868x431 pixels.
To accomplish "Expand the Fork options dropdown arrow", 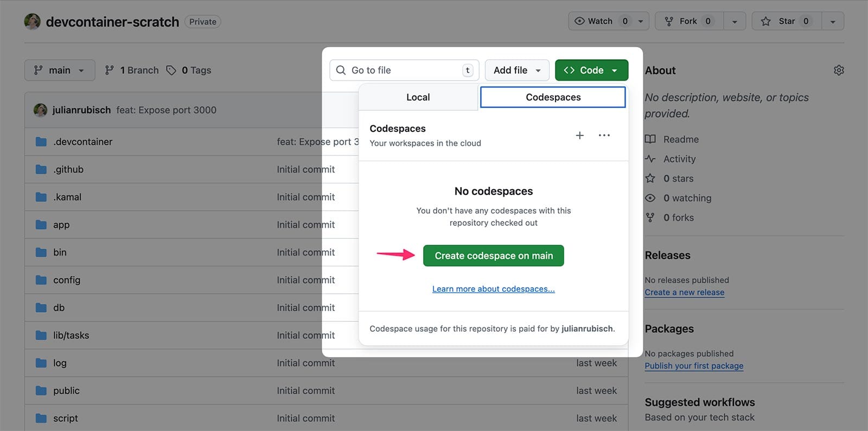I will tap(735, 22).
